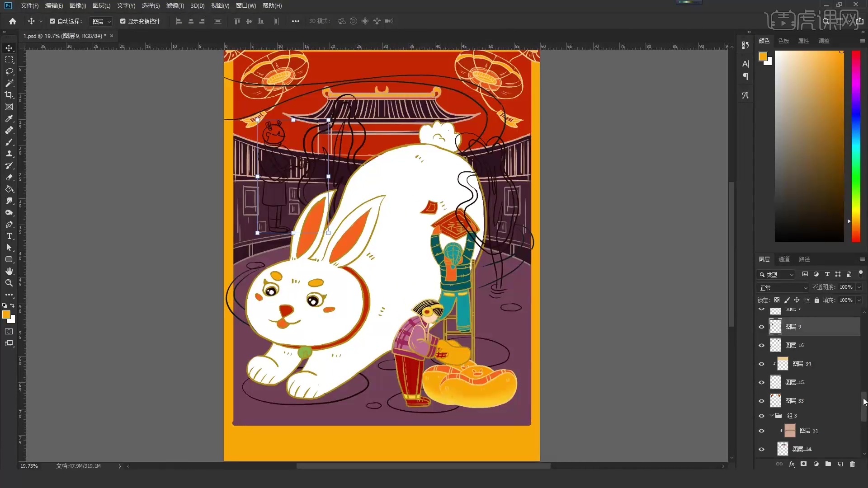Select the Magic Wand tool

(x=9, y=83)
